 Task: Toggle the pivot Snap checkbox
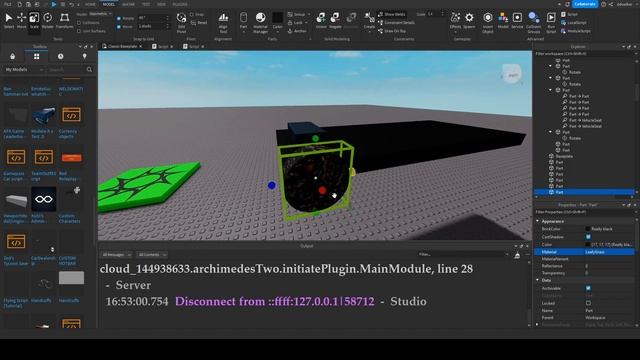coord(191,14)
